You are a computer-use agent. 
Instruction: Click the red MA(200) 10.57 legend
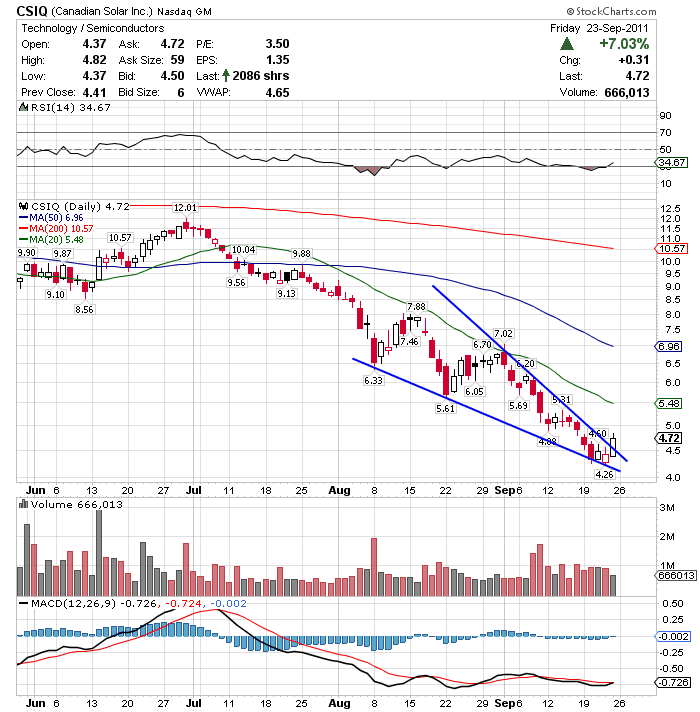pyautogui.click(x=56, y=228)
